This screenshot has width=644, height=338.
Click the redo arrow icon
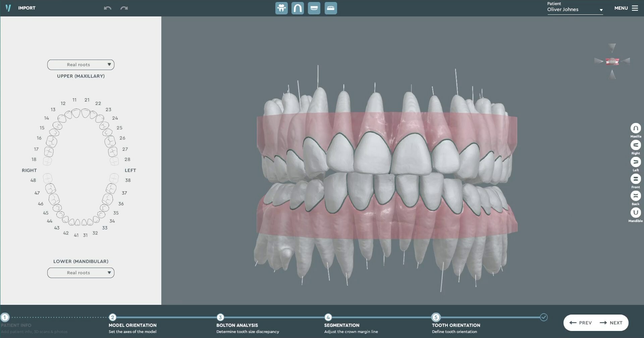[124, 8]
